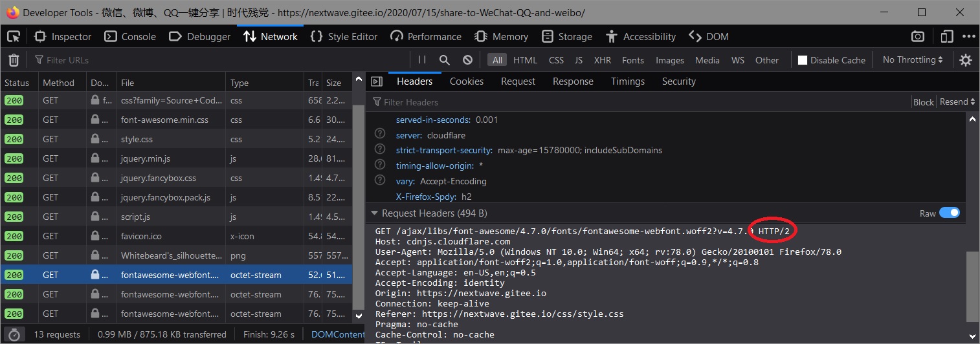This screenshot has height=344, width=980.
Task: Sort by Size column header
Action: pyautogui.click(x=336, y=83)
